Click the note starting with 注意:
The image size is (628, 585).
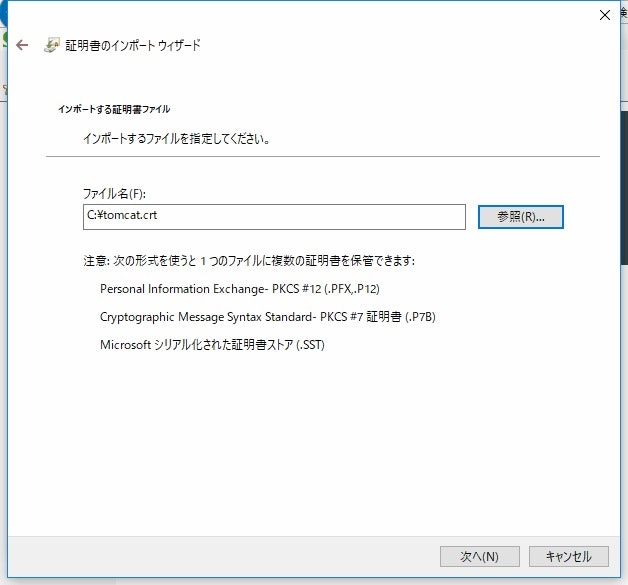[x=249, y=261]
